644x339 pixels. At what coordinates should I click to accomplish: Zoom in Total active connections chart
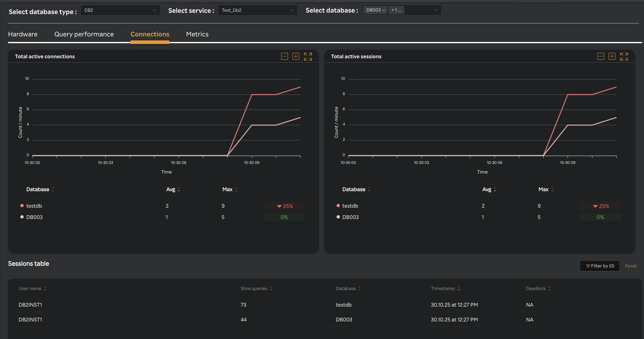click(x=296, y=56)
